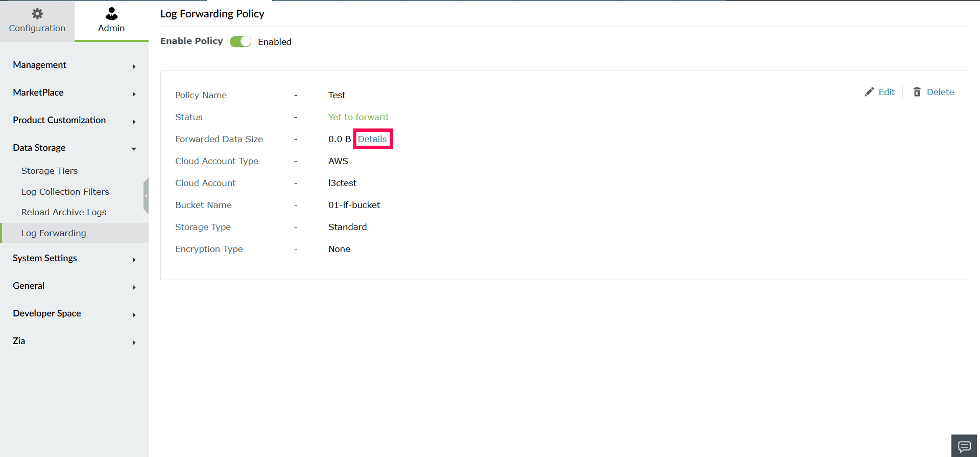Click the Admin user icon
Viewport: 980px width, 457px height.
111,13
